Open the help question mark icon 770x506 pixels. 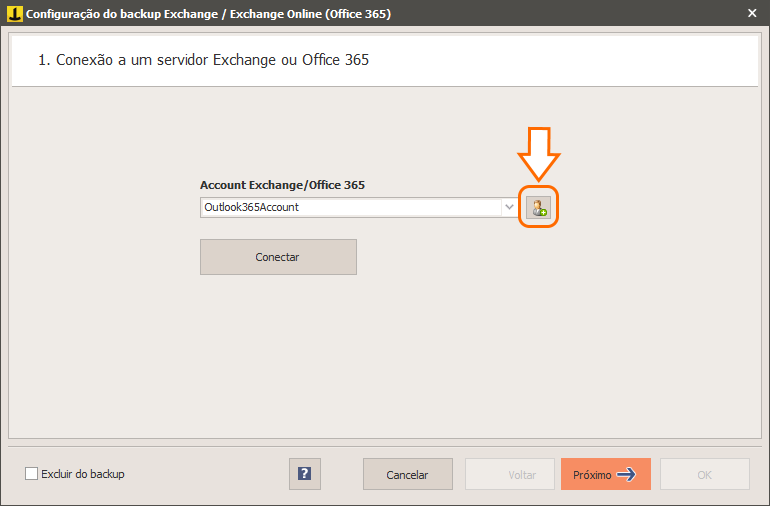(304, 474)
